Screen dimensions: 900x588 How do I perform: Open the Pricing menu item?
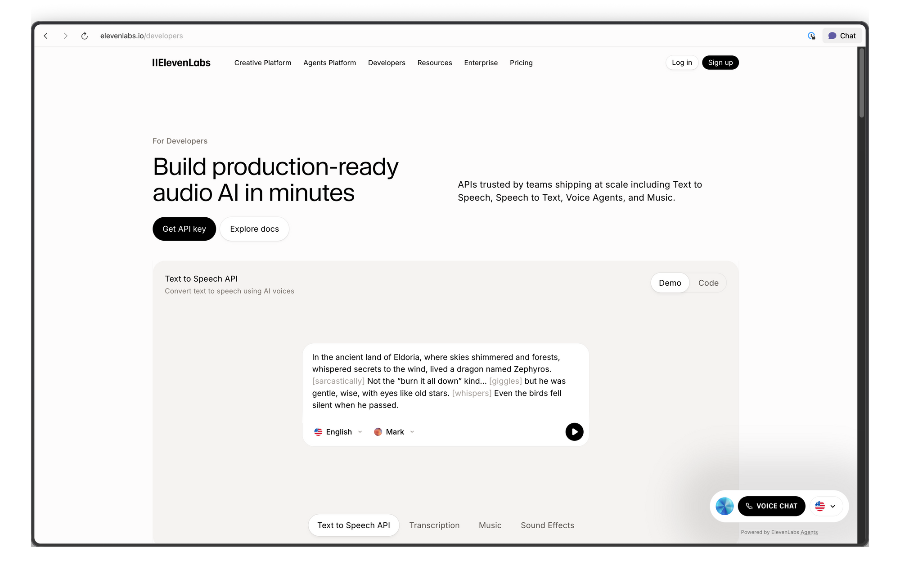(521, 63)
